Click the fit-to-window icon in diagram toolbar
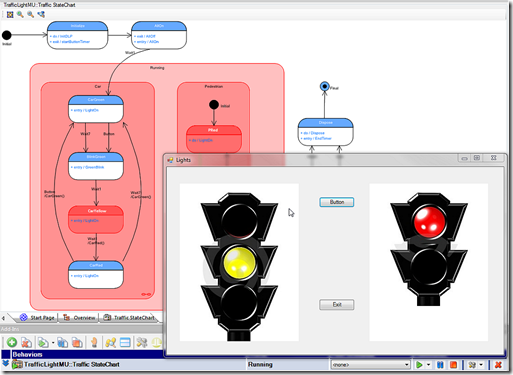 coord(10,14)
